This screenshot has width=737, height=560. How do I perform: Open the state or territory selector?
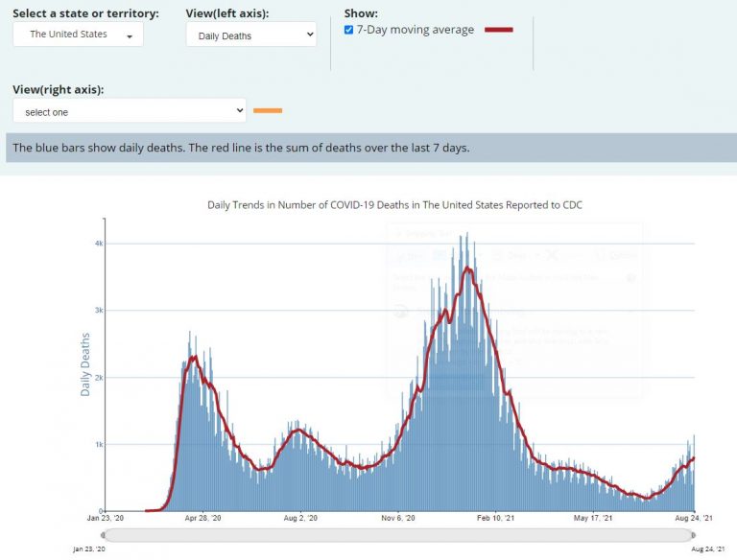click(x=78, y=35)
